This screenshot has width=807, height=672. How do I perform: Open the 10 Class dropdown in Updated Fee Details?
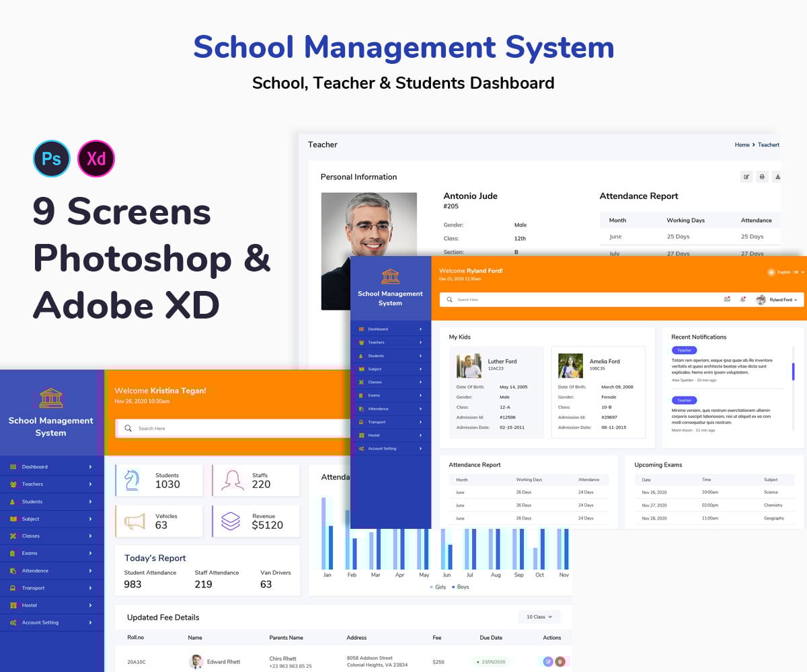click(x=539, y=616)
